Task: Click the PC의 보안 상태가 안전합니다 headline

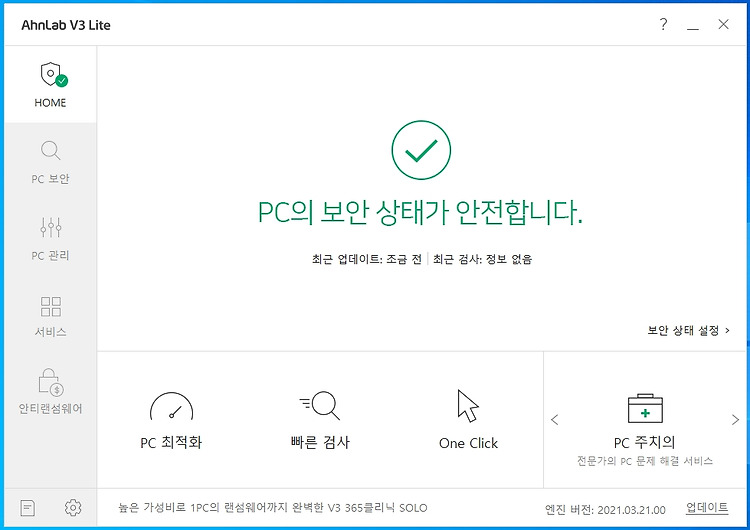Action: (420, 212)
